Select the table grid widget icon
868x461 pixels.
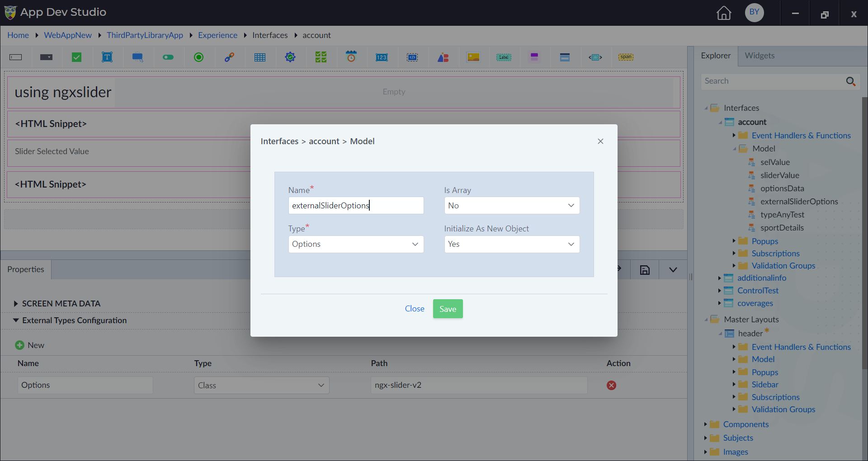point(260,57)
